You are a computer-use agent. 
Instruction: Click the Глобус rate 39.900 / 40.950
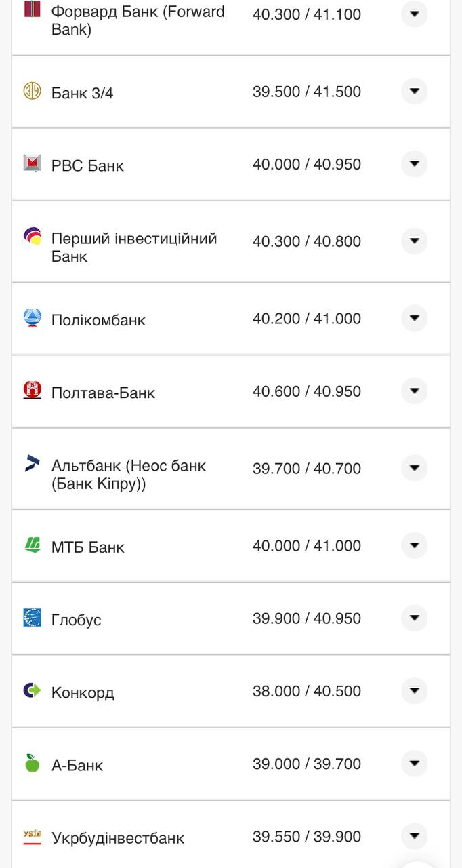(x=307, y=618)
